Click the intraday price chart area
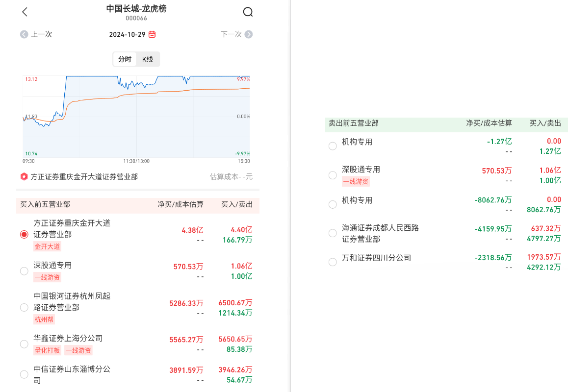 click(x=136, y=117)
